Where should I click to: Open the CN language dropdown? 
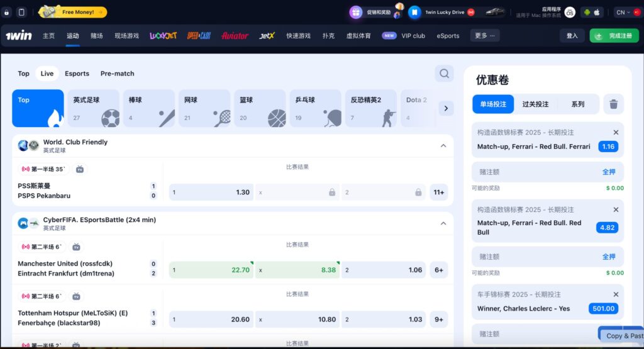click(x=623, y=13)
